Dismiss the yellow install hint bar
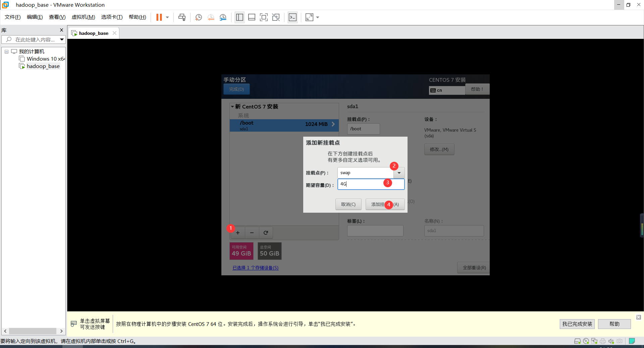 pyautogui.click(x=639, y=317)
